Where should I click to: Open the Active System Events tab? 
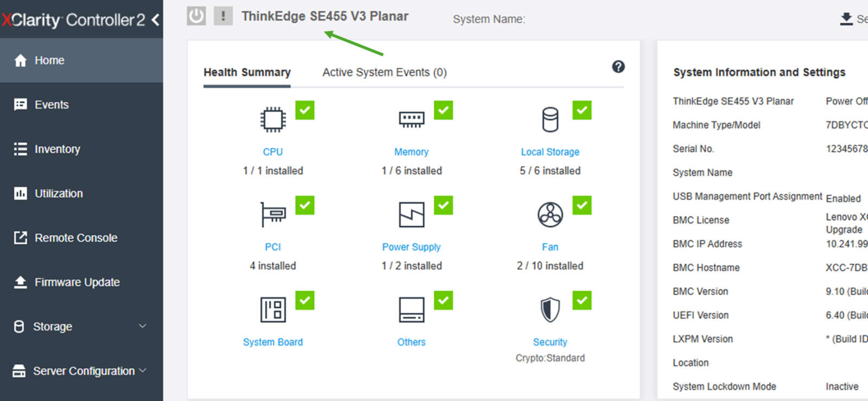pyautogui.click(x=385, y=73)
